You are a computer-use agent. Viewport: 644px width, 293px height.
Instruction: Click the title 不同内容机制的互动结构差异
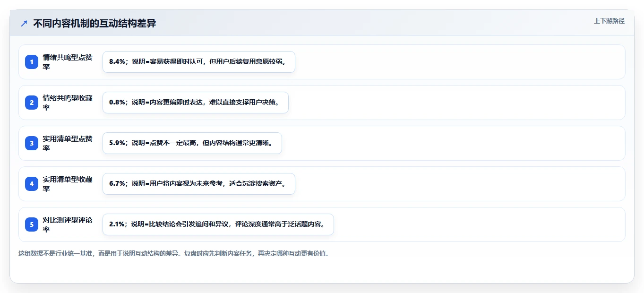click(x=94, y=23)
